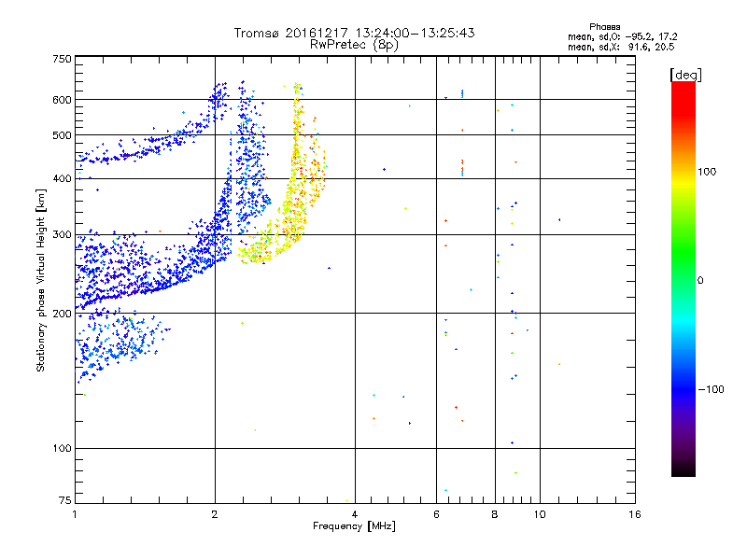The height and width of the screenshot is (560, 747).
Task: Click the x-axis tick label '4'
Action: coord(355,514)
